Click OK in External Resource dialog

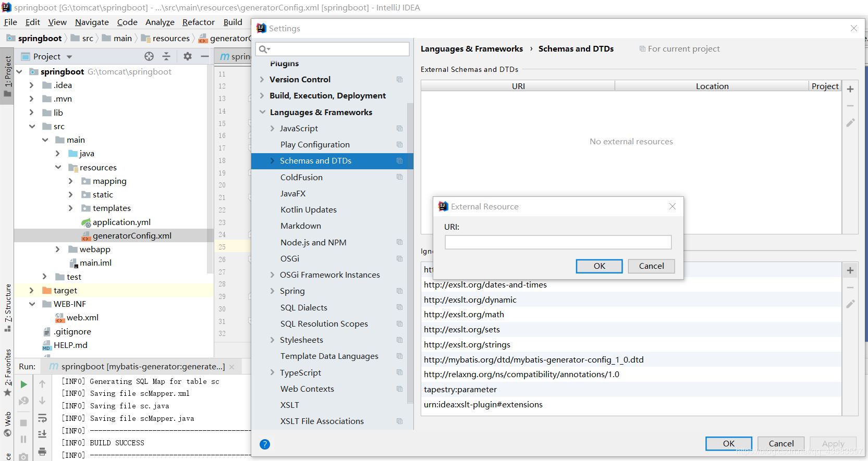[599, 266]
